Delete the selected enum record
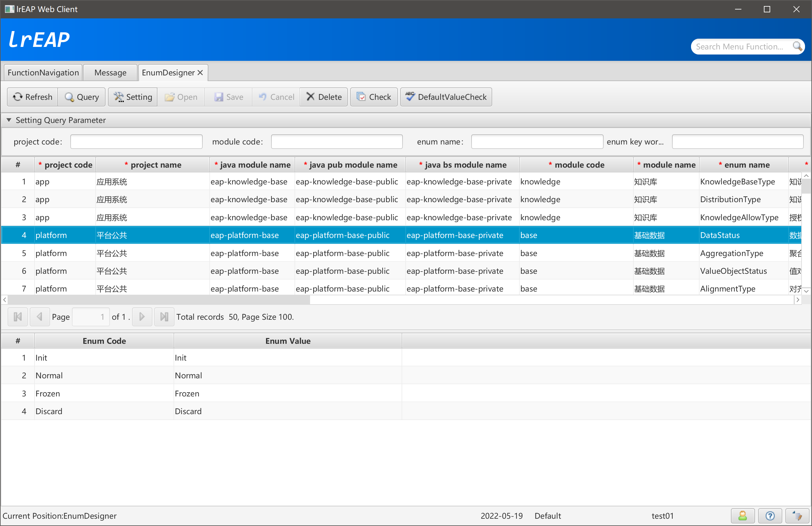This screenshot has height=526, width=812. click(324, 97)
